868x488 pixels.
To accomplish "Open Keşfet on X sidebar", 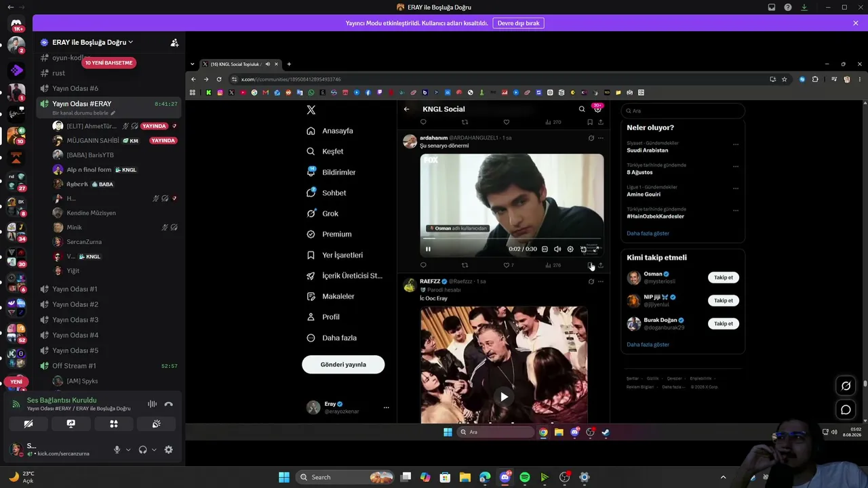I will 325,151.
